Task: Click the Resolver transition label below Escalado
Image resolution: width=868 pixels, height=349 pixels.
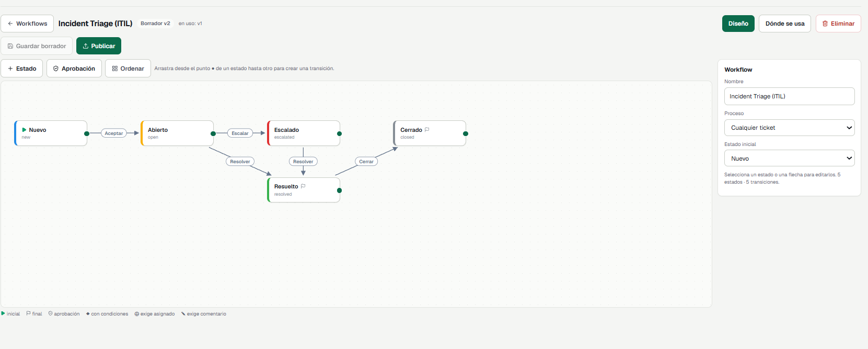Action: click(x=303, y=162)
